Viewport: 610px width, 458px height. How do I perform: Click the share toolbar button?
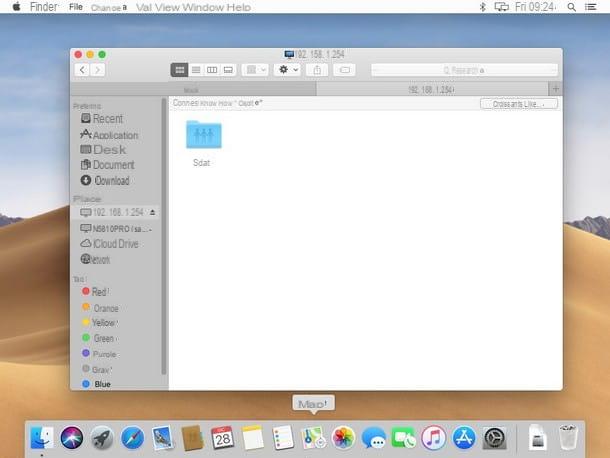tap(317, 70)
